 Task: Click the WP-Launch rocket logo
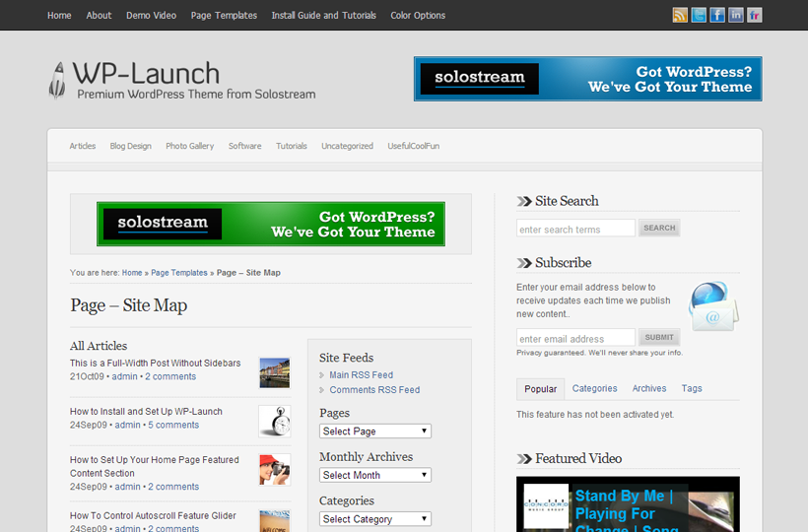point(57,80)
